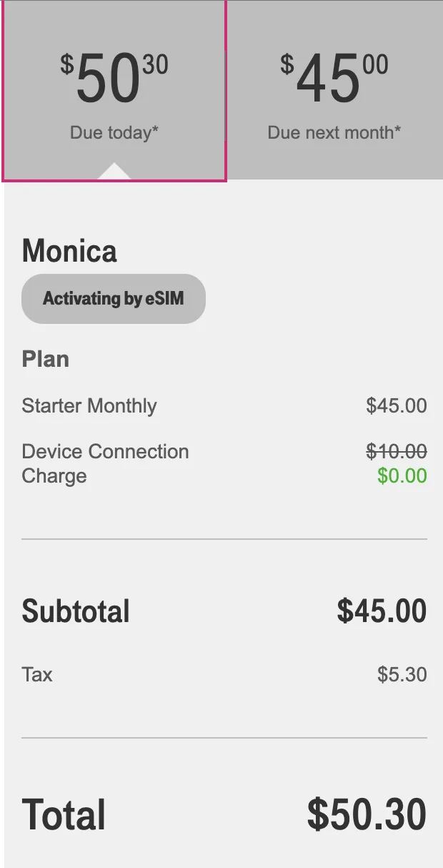443x868 pixels.
Task: Select the Monica line name heading
Action: click(x=69, y=252)
